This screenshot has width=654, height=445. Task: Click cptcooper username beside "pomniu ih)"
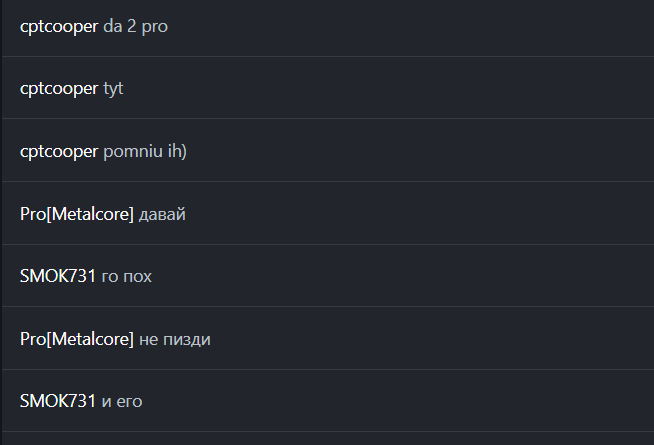point(59,152)
